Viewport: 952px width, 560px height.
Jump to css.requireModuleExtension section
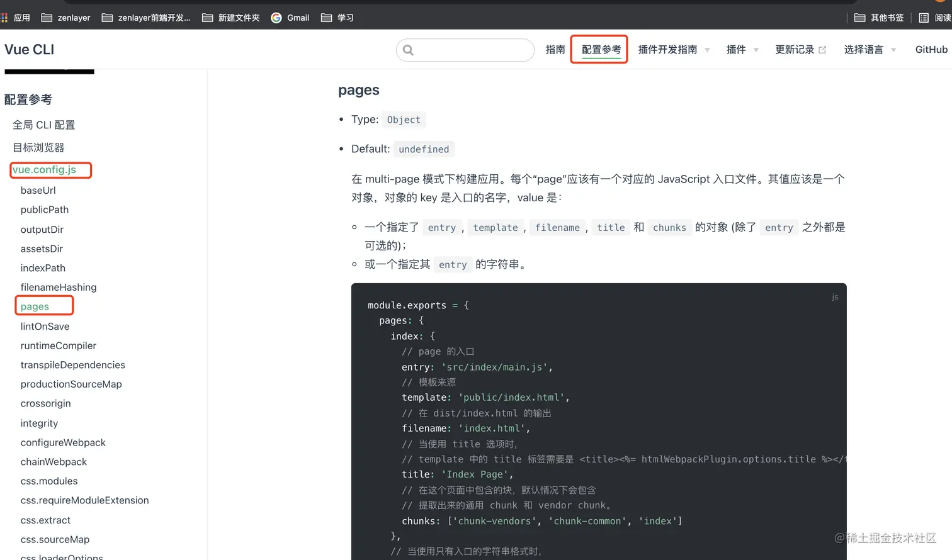coord(84,501)
